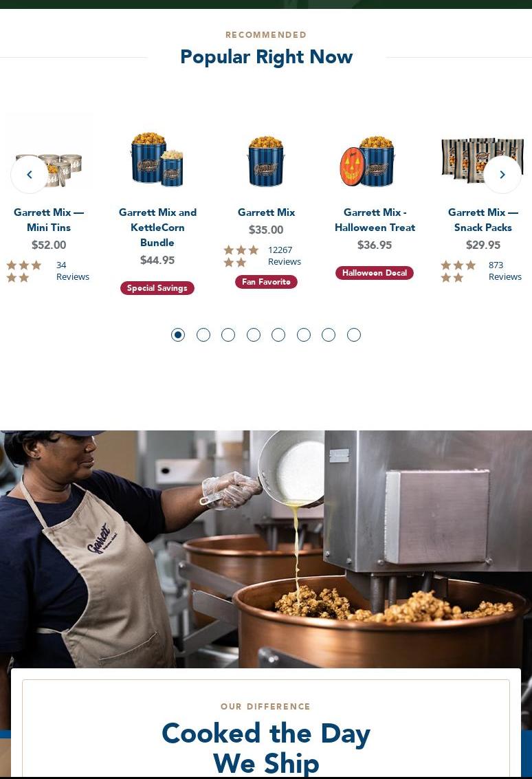Select the first carousel page dot
Image resolution: width=532 pixels, height=779 pixels.
(178, 335)
